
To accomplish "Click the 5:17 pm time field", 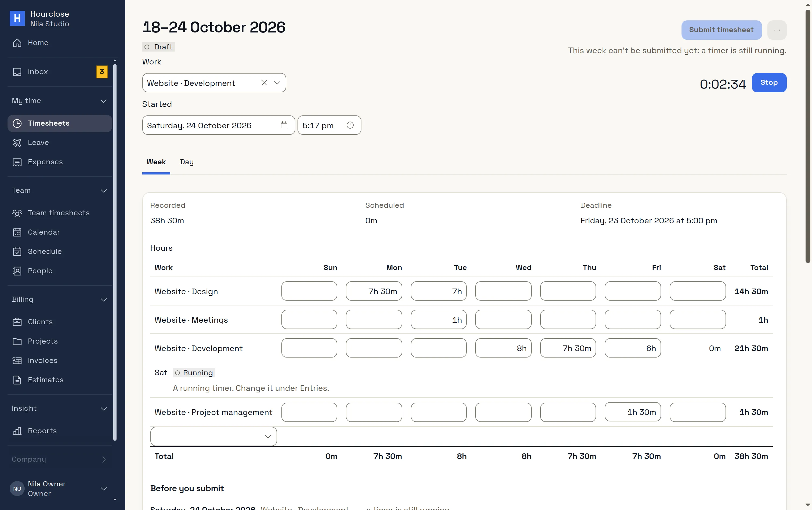I will (x=329, y=125).
